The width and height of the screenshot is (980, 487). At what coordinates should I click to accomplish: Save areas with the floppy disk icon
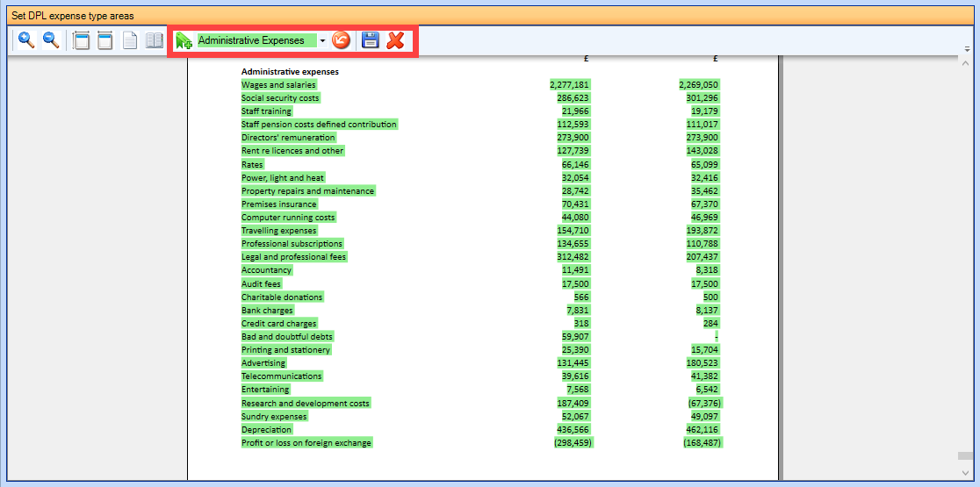coord(371,41)
